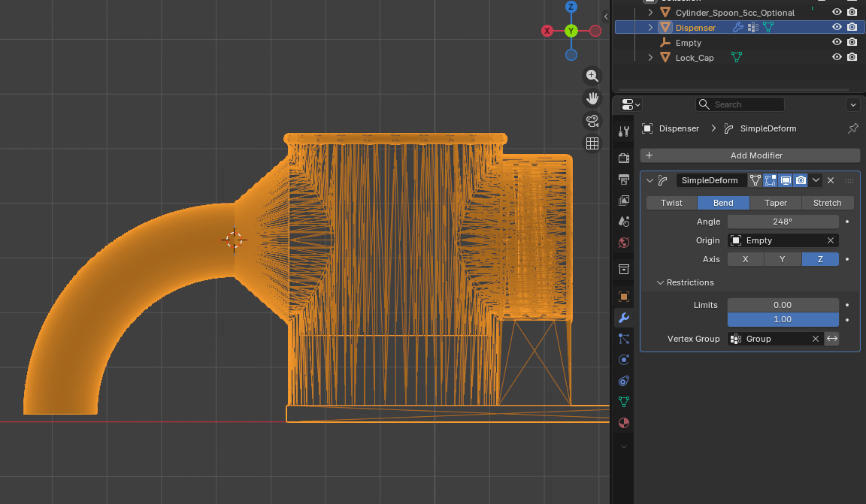Image resolution: width=866 pixels, height=504 pixels.
Task: Open the View Layer properties tab
Action: (x=623, y=201)
